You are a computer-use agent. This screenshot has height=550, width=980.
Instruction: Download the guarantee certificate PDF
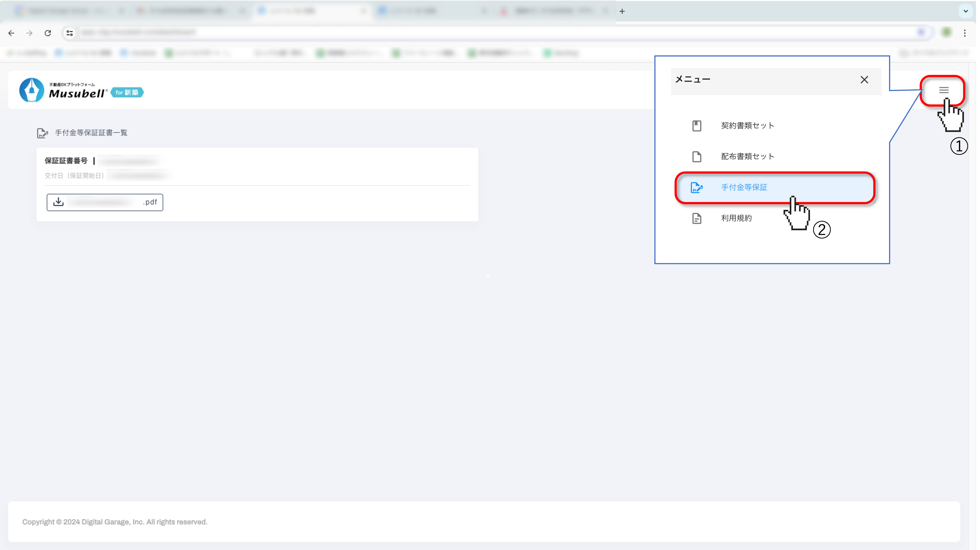click(x=105, y=202)
